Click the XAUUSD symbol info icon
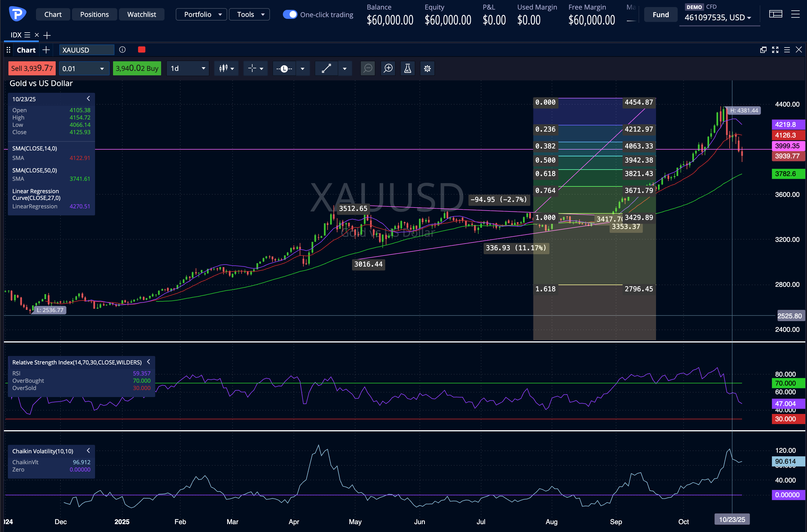 123,50
